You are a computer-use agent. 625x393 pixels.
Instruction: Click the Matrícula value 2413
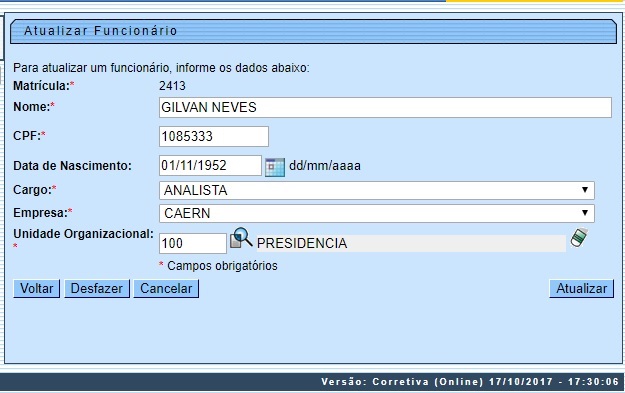point(172,86)
